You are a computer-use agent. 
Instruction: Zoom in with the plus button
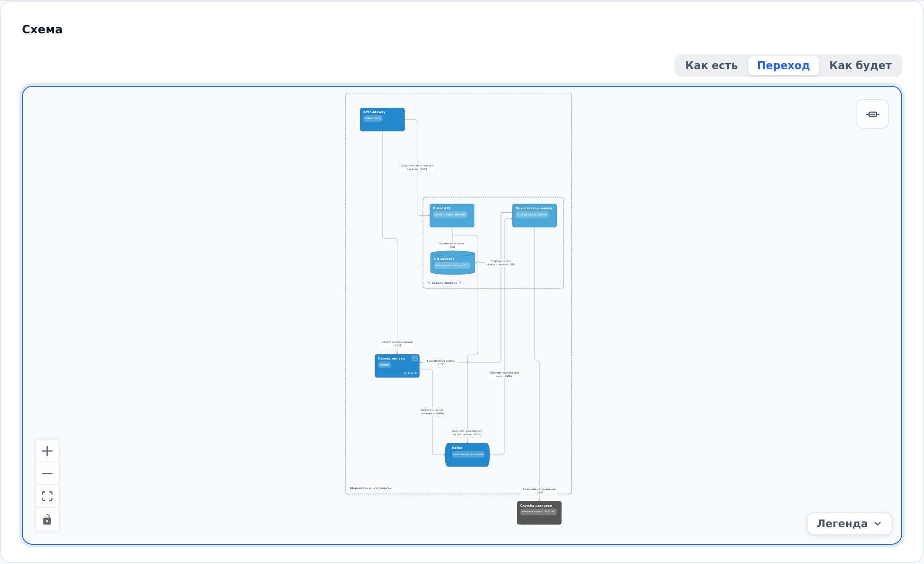pos(47,451)
